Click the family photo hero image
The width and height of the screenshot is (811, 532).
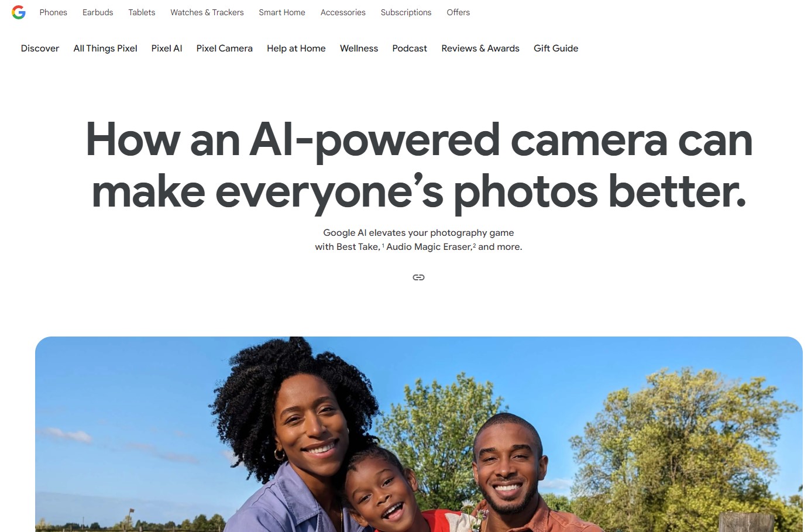pyautogui.click(x=419, y=434)
